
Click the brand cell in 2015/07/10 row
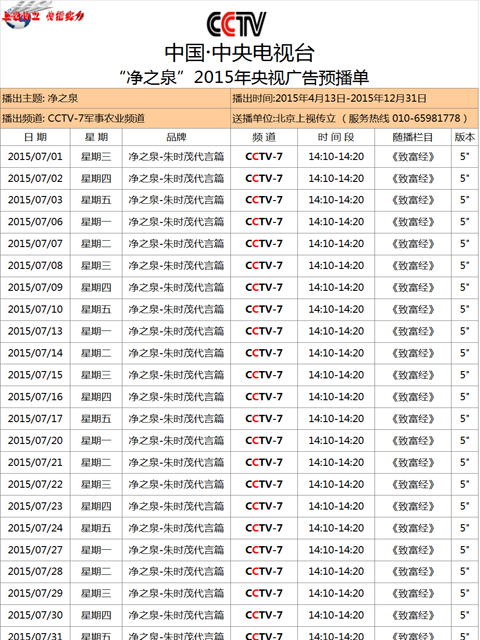[176, 309]
